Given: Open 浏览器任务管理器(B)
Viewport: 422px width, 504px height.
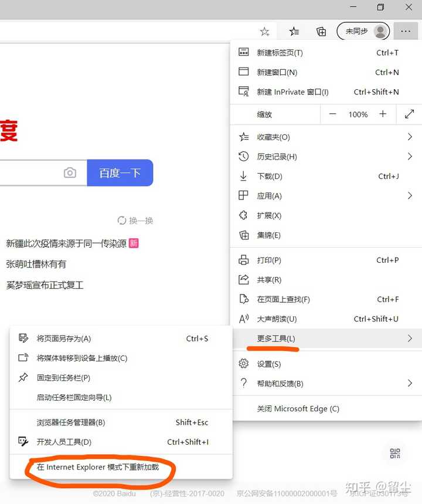Looking at the screenshot, I should (x=121, y=422).
